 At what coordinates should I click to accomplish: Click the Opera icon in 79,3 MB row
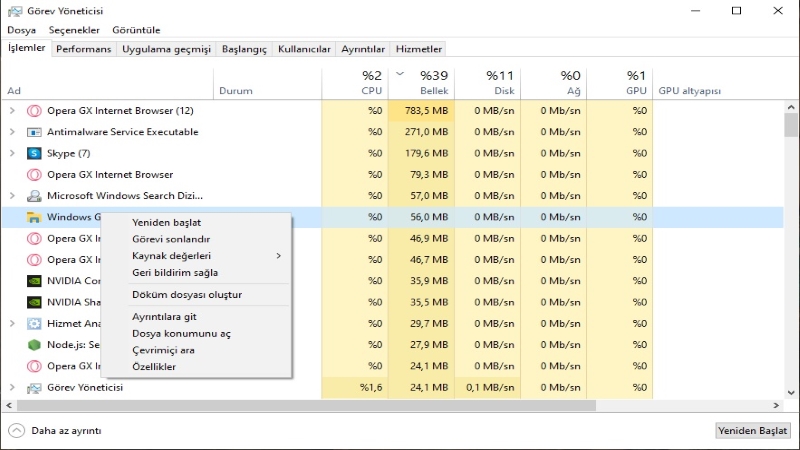click(x=34, y=174)
